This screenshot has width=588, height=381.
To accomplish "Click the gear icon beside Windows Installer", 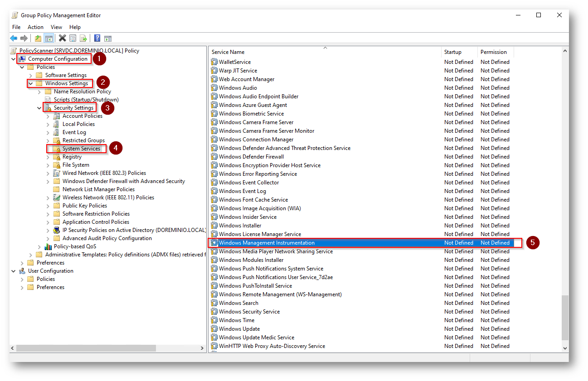I will coord(214,226).
